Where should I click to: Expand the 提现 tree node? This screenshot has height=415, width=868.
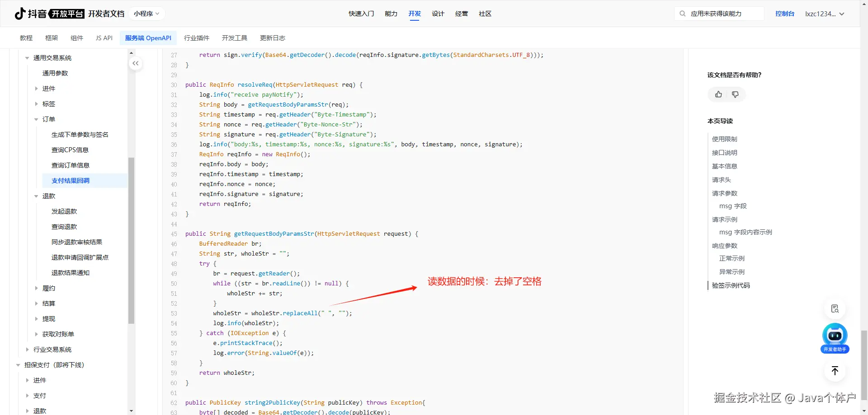(36, 319)
